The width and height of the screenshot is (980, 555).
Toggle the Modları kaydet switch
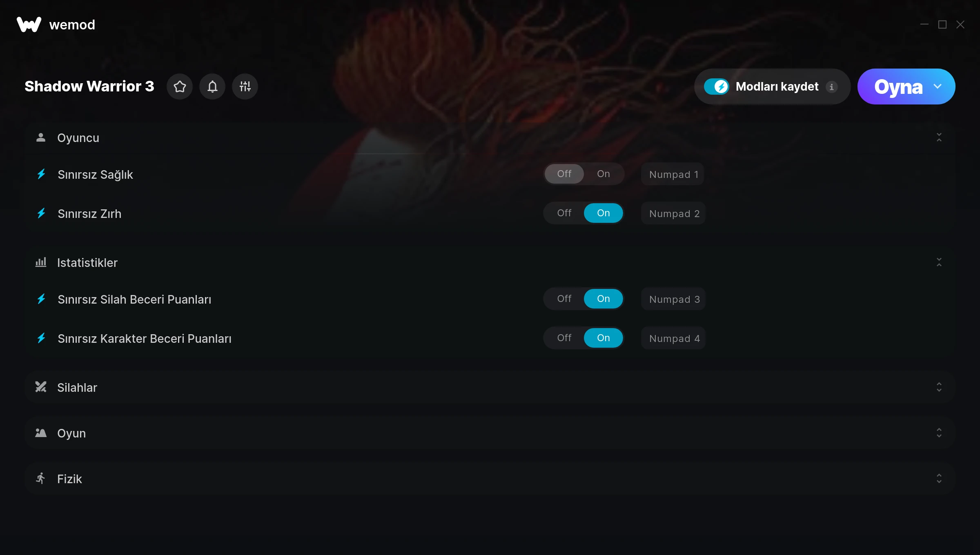[717, 87]
